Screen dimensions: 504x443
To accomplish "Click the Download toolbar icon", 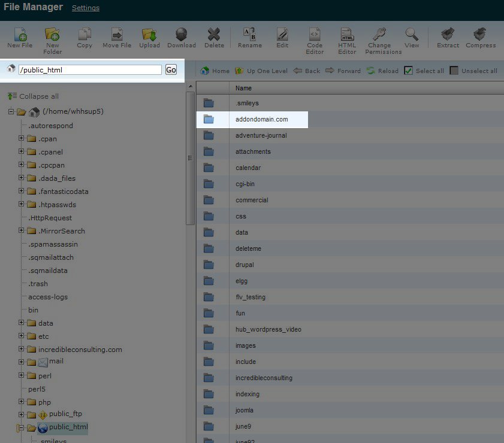I will (181, 35).
